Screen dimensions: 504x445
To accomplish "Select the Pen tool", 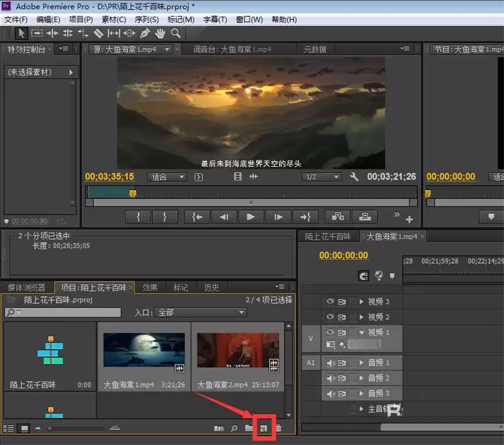I will pyautogui.click(x=145, y=33).
